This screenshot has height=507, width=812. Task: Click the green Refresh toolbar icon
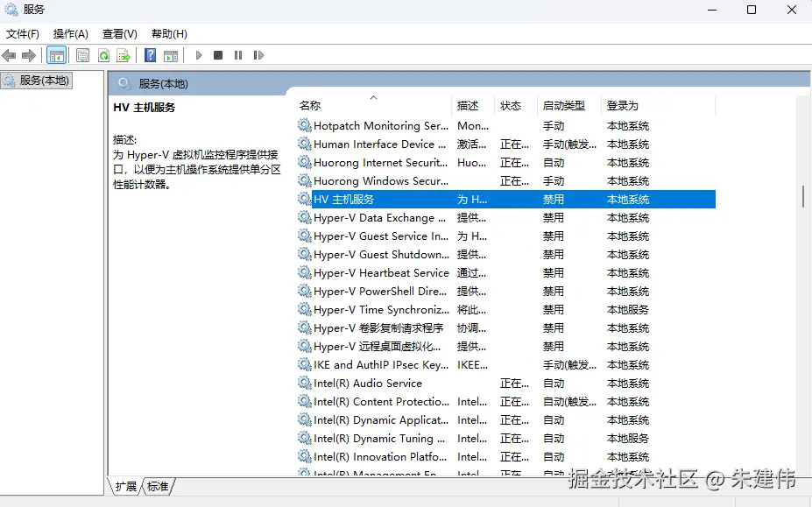[103, 55]
